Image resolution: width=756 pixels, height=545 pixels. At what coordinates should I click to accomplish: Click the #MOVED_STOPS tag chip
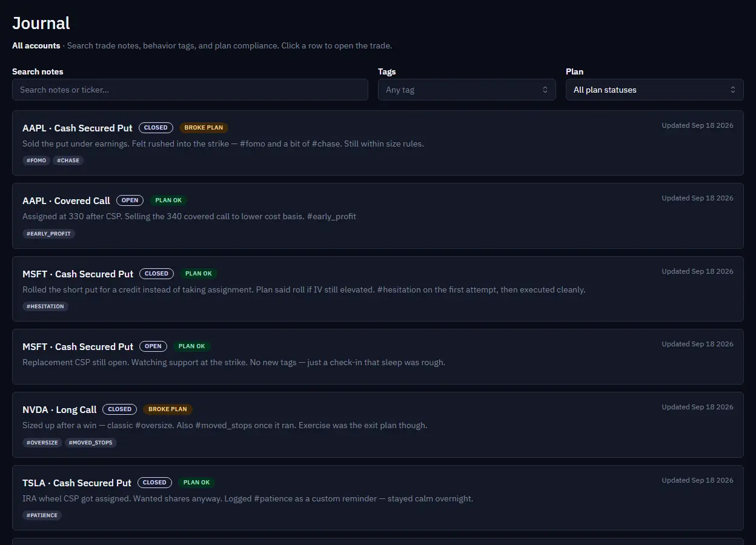point(91,443)
